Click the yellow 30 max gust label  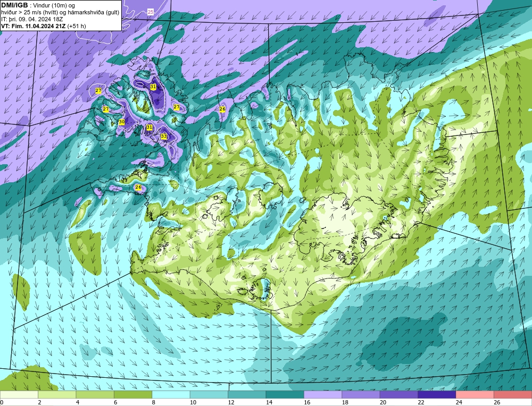pyautogui.click(x=122, y=122)
